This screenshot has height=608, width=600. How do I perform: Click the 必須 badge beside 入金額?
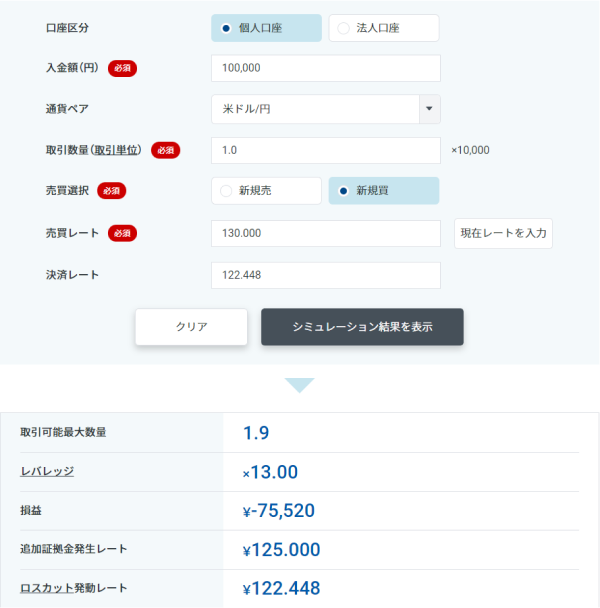coord(122,68)
